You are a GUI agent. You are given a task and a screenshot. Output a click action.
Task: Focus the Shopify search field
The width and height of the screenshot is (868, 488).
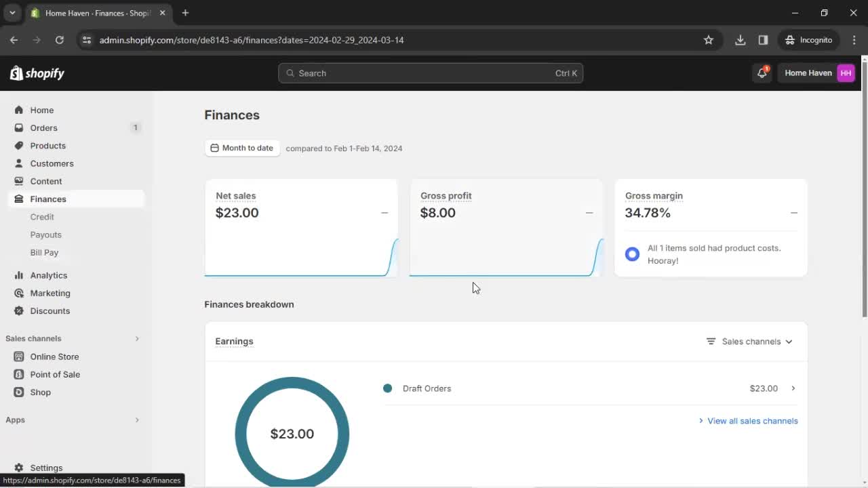point(431,73)
